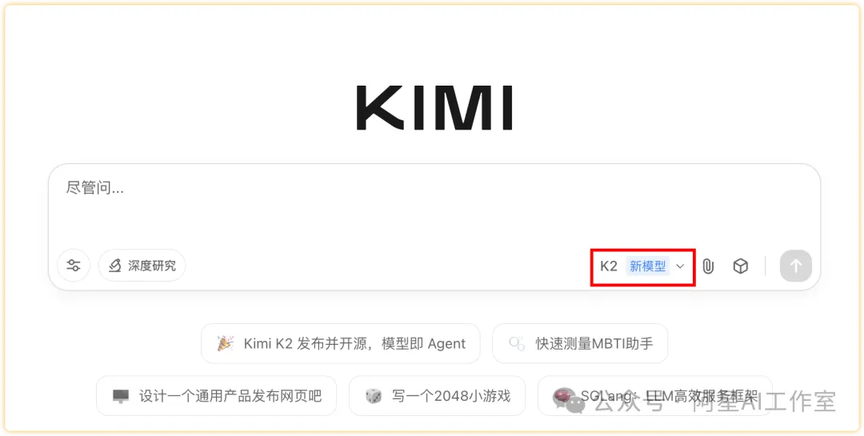Focus the 尽管问... text input area
The width and height of the screenshot is (864, 436).
tap(434, 209)
